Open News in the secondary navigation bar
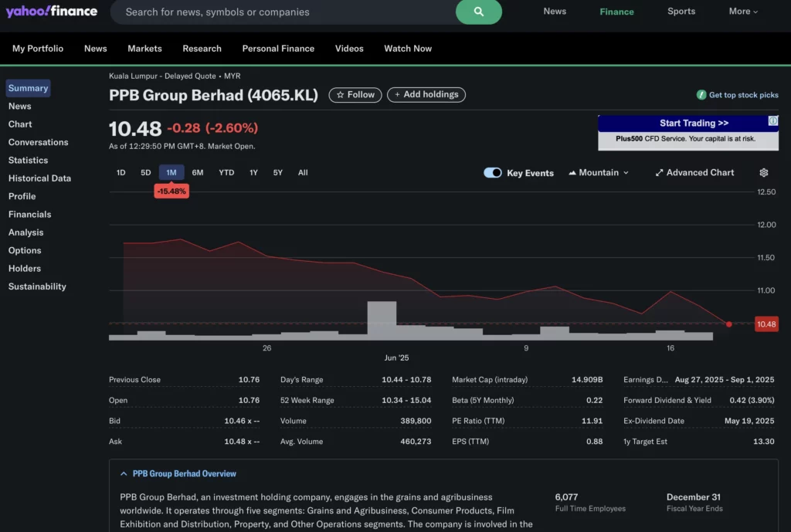Viewport: 791px width, 532px height. (x=95, y=49)
